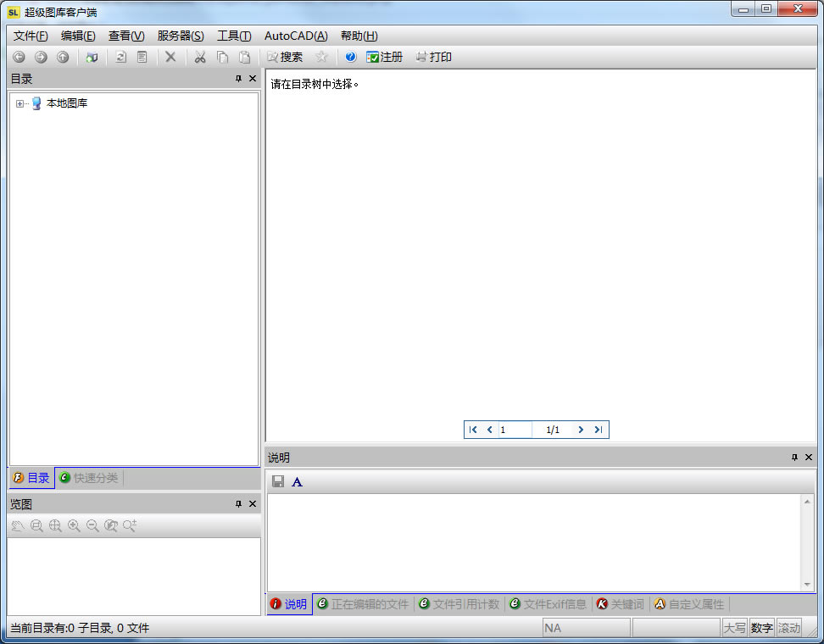Switch to the 目录 tab
The width and height of the screenshot is (824, 644).
point(31,477)
